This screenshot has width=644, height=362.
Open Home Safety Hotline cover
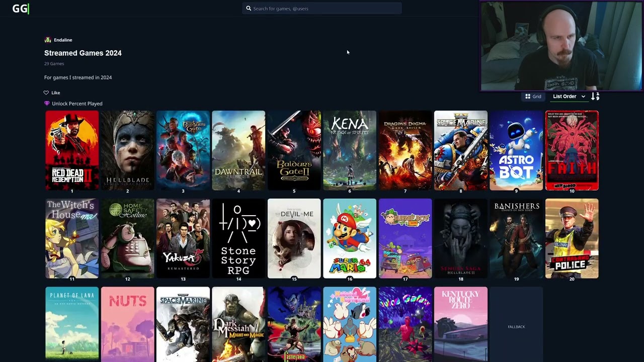point(127,238)
